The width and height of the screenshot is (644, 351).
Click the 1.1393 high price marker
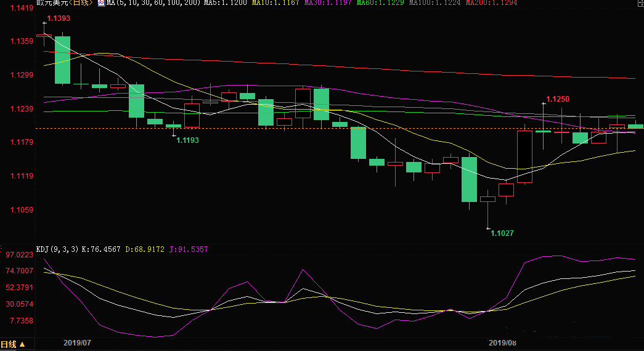pos(59,18)
